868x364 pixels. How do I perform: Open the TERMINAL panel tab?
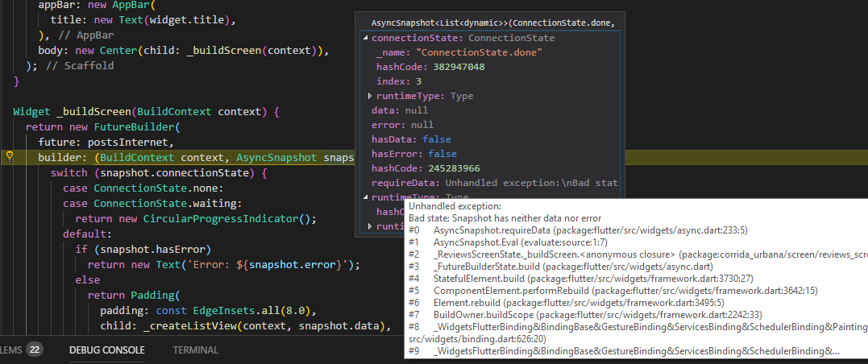pos(195,350)
